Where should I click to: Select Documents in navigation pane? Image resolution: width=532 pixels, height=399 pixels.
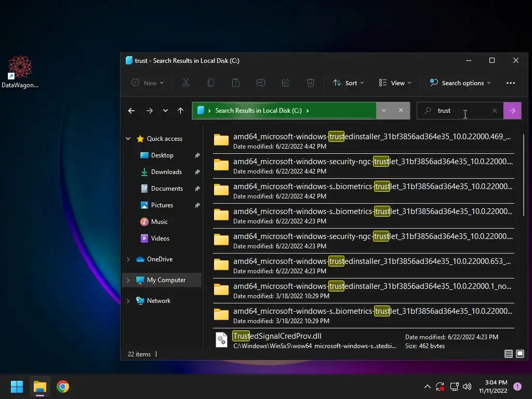[x=167, y=189]
